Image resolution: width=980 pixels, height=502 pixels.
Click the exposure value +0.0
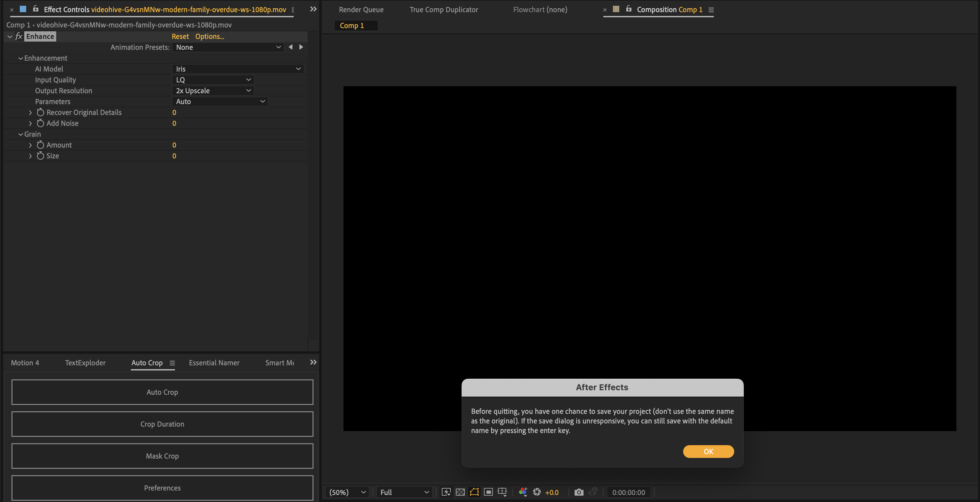point(552,492)
